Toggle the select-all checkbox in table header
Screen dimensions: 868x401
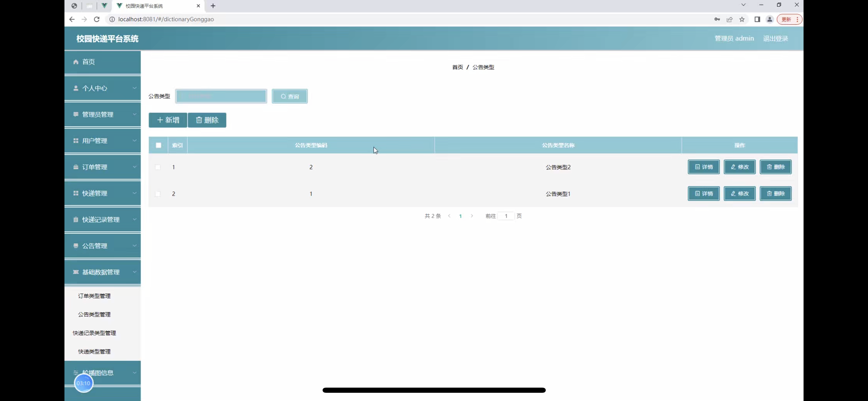point(158,145)
